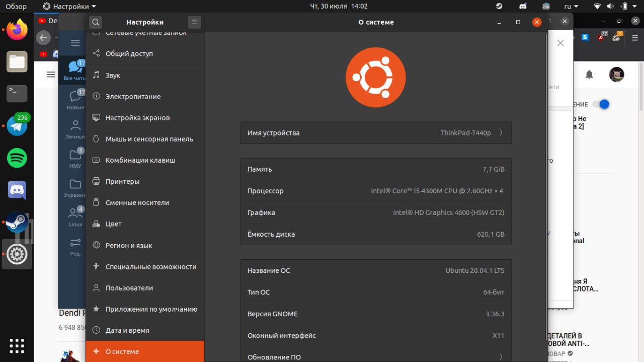The width and height of the screenshot is (644, 362).
Task: Open the system menu arrow in top bar
Action: point(636,7)
